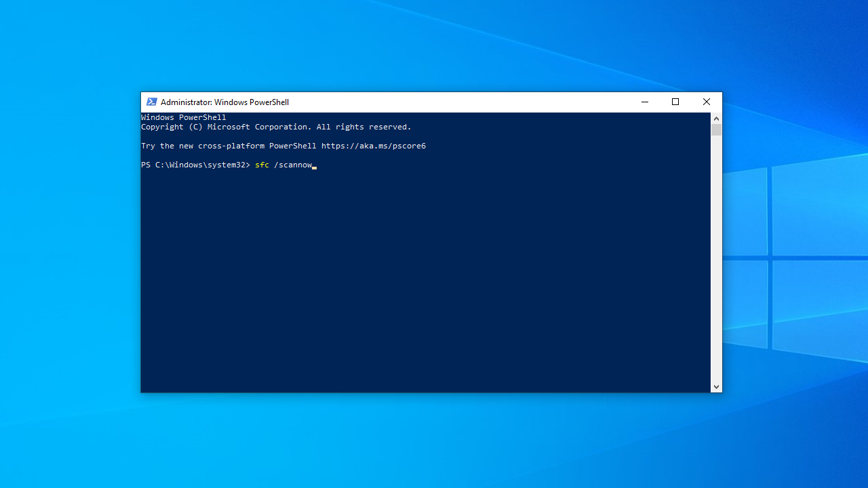Click the scrollbar down arrow

tap(716, 386)
